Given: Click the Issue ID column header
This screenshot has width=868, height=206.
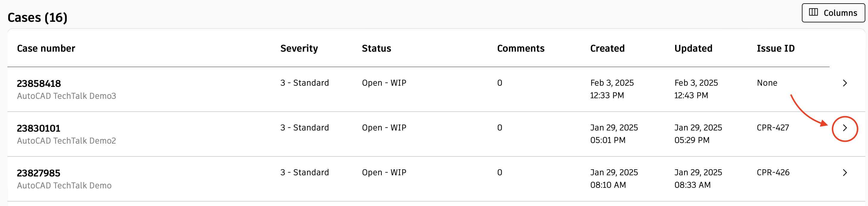Looking at the screenshot, I should pyautogui.click(x=775, y=48).
